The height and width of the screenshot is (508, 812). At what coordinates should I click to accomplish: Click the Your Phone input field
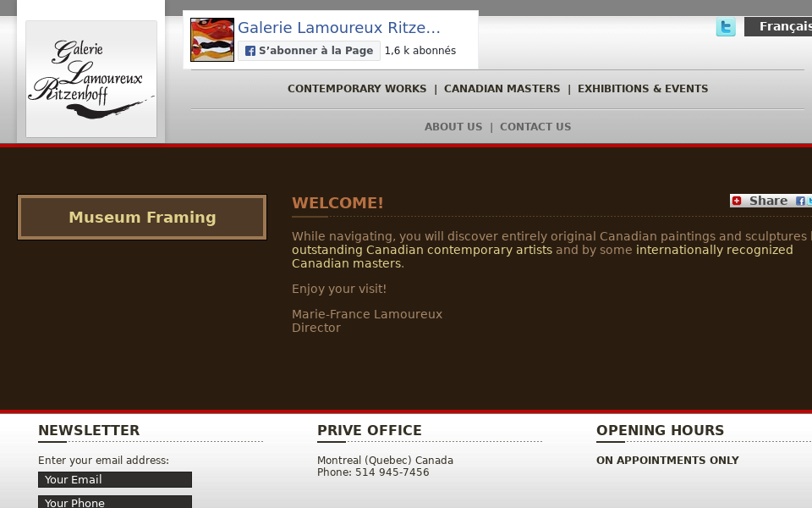pyautogui.click(x=114, y=503)
